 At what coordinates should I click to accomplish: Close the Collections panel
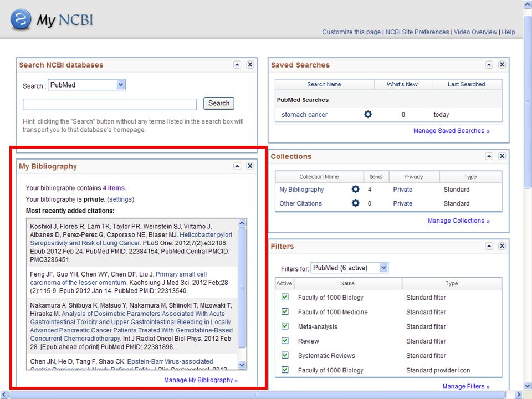pos(502,156)
